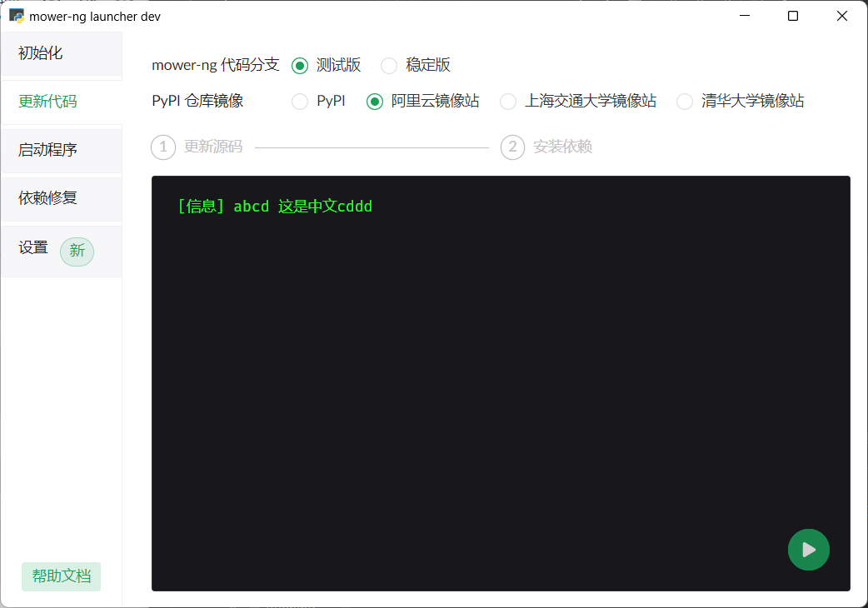Click step 2 安装依赖

click(x=546, y=147)
